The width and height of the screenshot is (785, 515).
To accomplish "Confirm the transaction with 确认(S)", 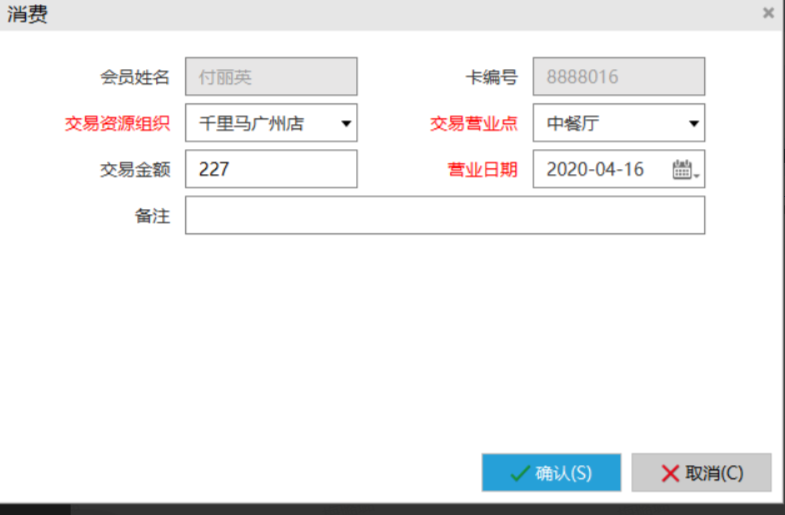I will click(x=551, y=473).
